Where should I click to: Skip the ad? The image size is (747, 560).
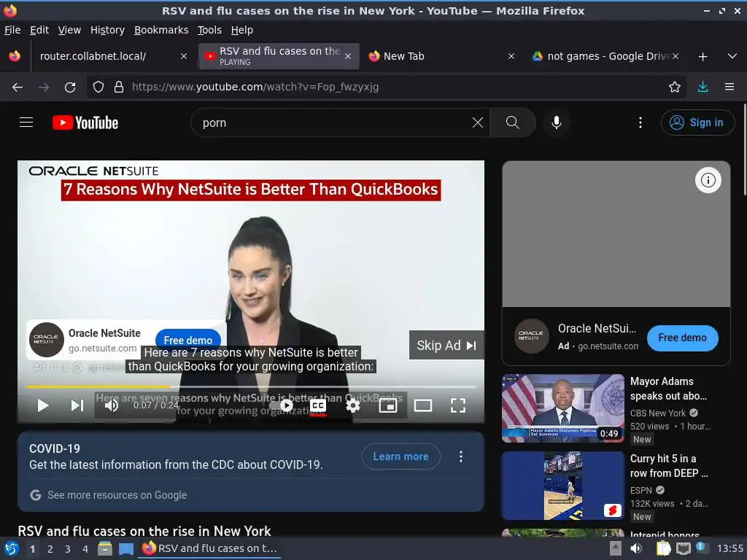[x=446, y=345]
